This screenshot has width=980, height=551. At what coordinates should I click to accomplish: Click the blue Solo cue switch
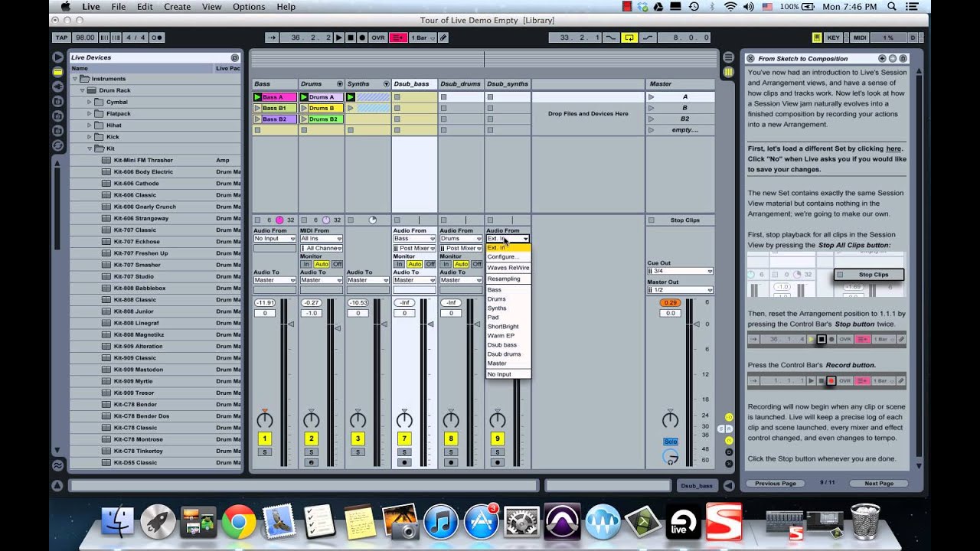670,442
